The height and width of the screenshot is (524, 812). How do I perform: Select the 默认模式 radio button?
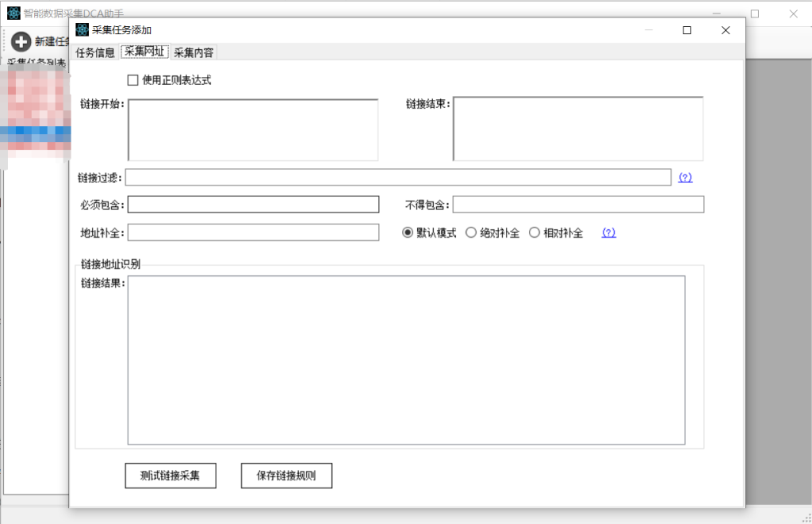(408, 233)
